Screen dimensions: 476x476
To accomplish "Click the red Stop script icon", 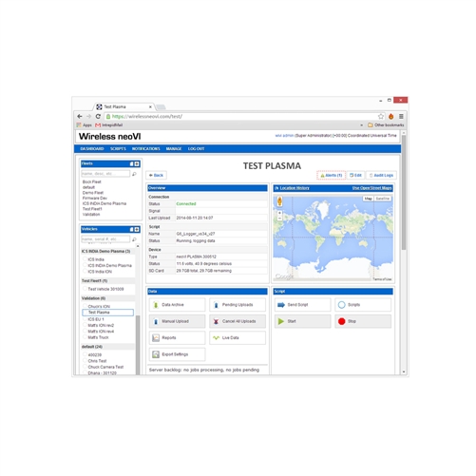I will (x=341, y=321).
